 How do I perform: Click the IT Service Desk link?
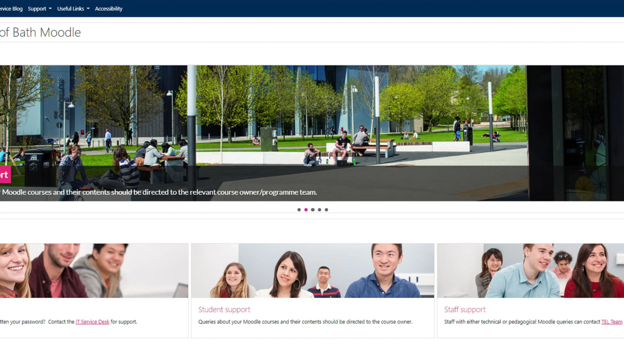click(x=92, y=322)
